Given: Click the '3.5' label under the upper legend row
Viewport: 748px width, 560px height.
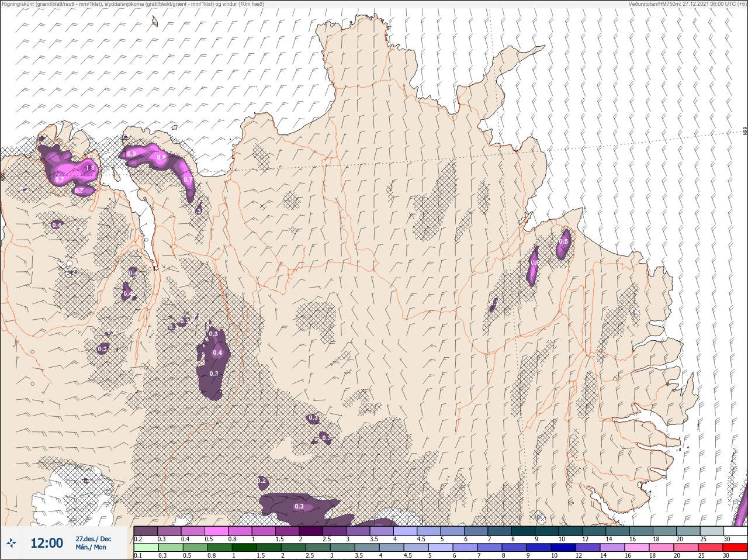Looking at the screenshot, I should (x=373, y=539).
